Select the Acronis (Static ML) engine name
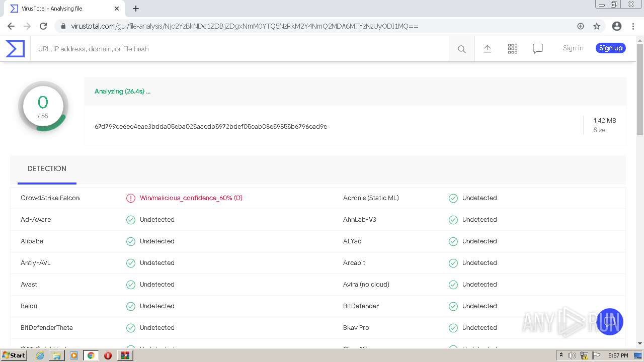 (371, 198)
